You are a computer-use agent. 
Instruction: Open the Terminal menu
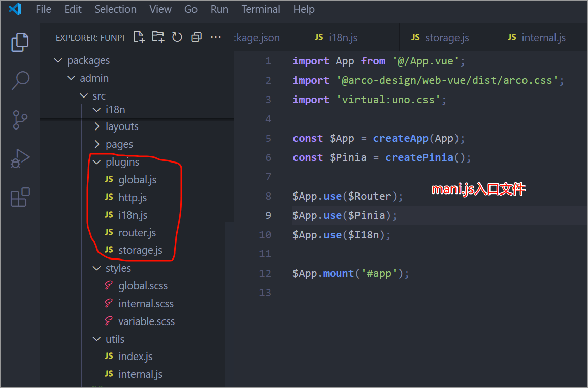pyautogui.click(x=259, y=9)
